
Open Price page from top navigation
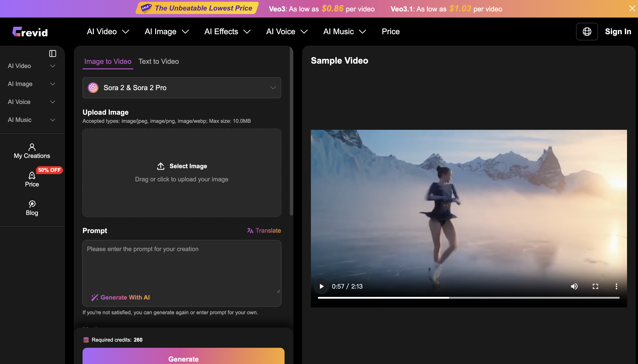(390, 32)
